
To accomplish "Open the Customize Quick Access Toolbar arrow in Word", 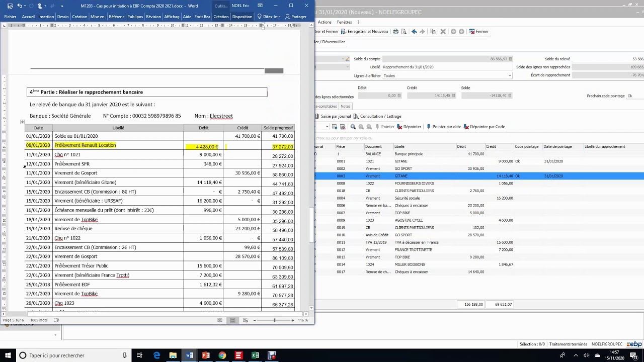I will [62, 6].
